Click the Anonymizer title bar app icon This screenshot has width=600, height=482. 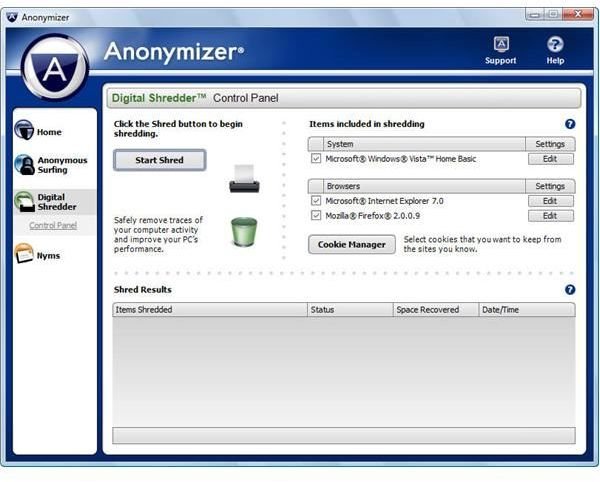tap(12, 17)
